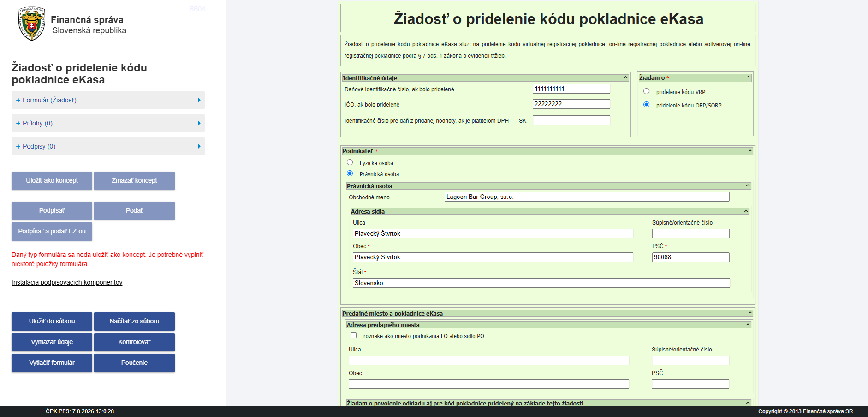This screenshot has height=417, width=868.
Task: Edit the Obchodné meno field
Action: [x=587, y=197]
